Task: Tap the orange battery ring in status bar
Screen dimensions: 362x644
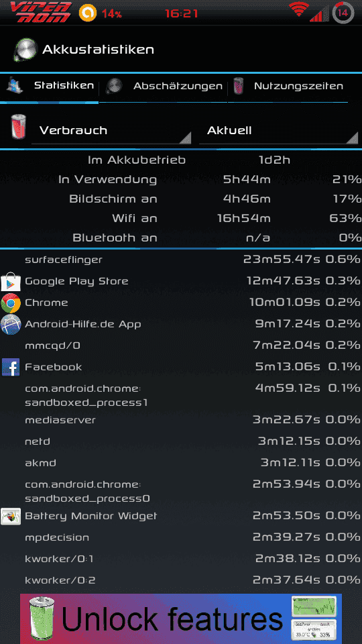Action: [x=87, y=13]
